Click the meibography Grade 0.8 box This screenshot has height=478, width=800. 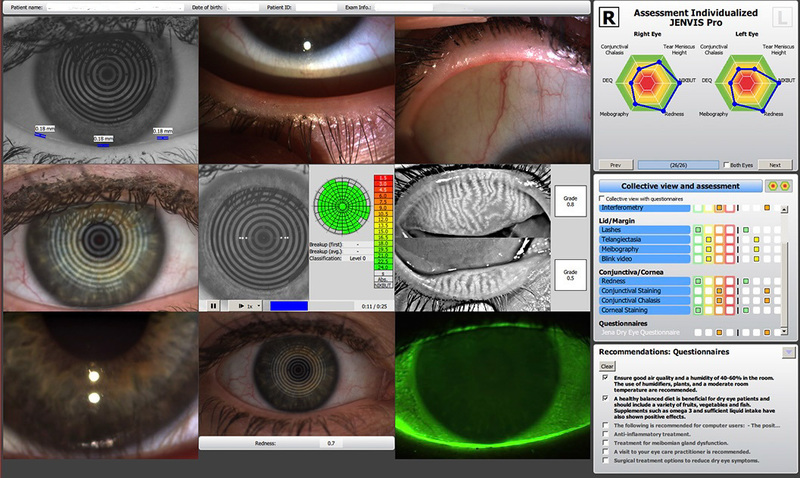coord(570,200)
